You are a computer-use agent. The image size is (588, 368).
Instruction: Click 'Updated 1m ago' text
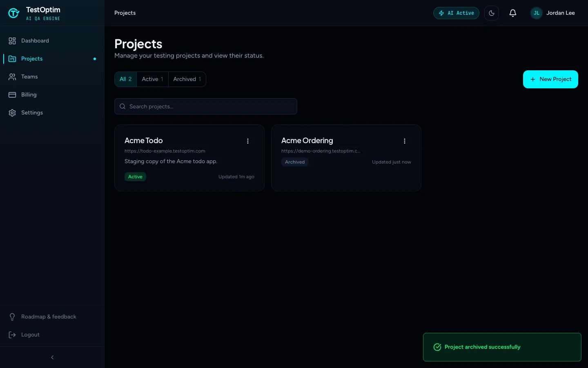(236, 177)
